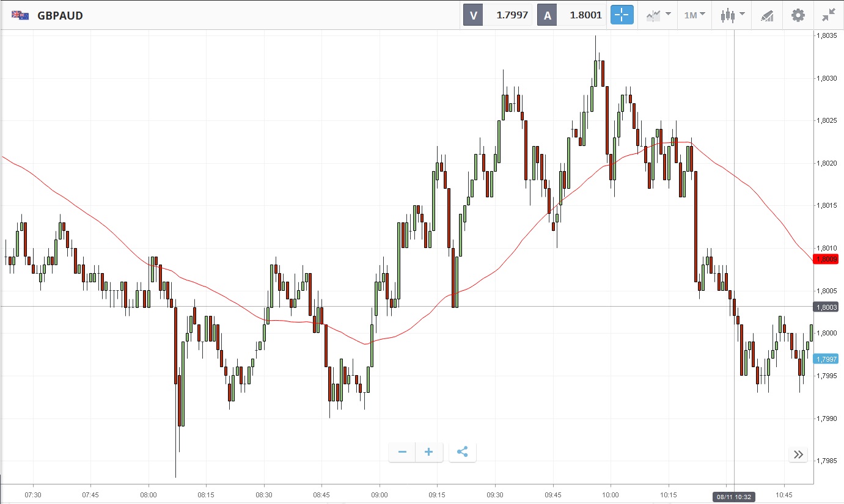Click the V sell price 1.7997 button

point(497,15)
